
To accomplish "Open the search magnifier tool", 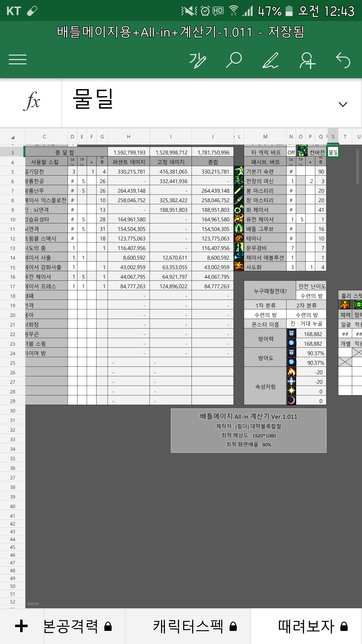I will point(234,60).
